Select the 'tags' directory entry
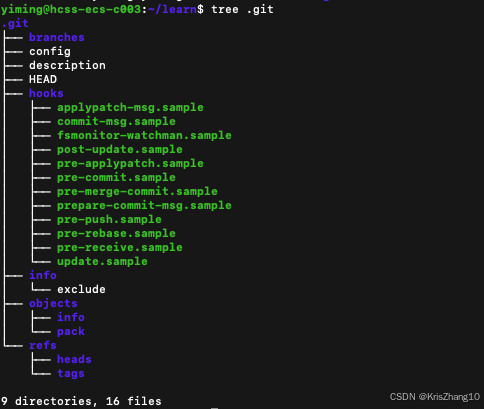 point(71,374)
